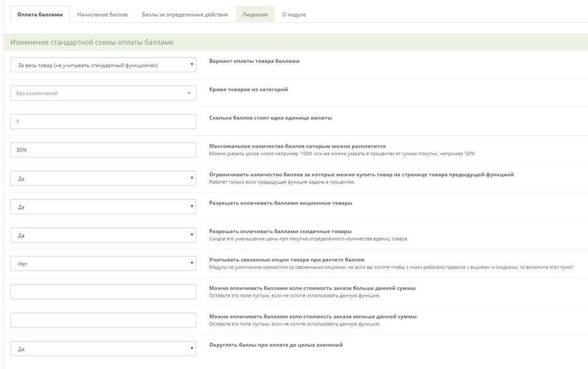Click the chevron on the payment variant select
This screenshot has width=588, height=369.
tap(191, 65)
